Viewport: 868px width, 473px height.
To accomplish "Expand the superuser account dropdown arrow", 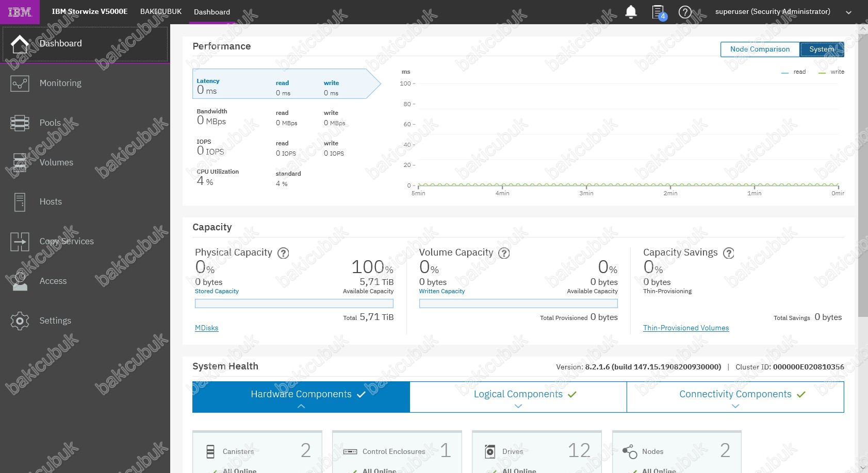I will click(848, 12).
